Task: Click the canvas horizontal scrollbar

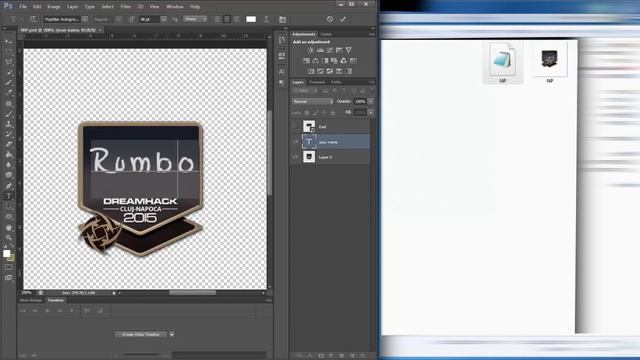Action: pos(193,292)
